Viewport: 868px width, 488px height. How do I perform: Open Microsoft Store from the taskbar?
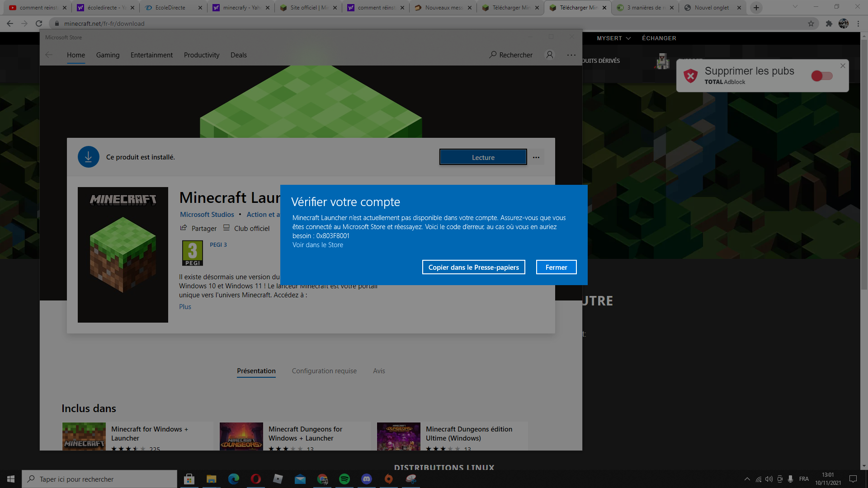(x=189, y=479)
